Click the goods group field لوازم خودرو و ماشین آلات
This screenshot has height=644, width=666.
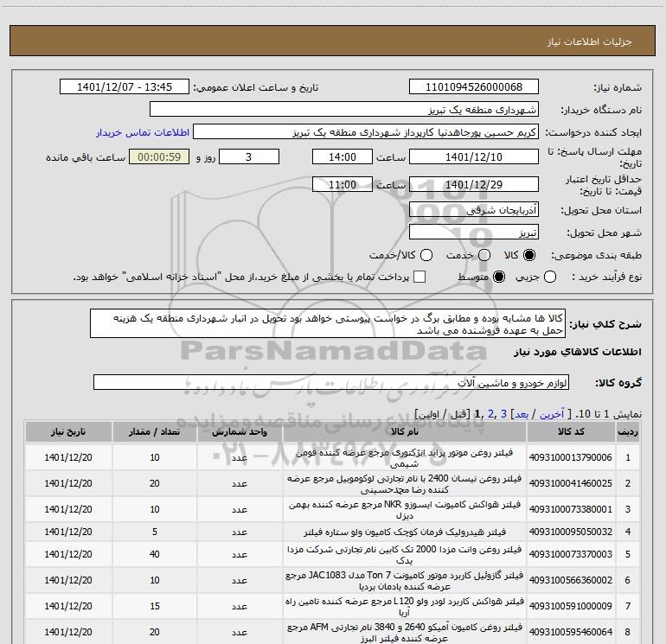click(x=331, y=382)
